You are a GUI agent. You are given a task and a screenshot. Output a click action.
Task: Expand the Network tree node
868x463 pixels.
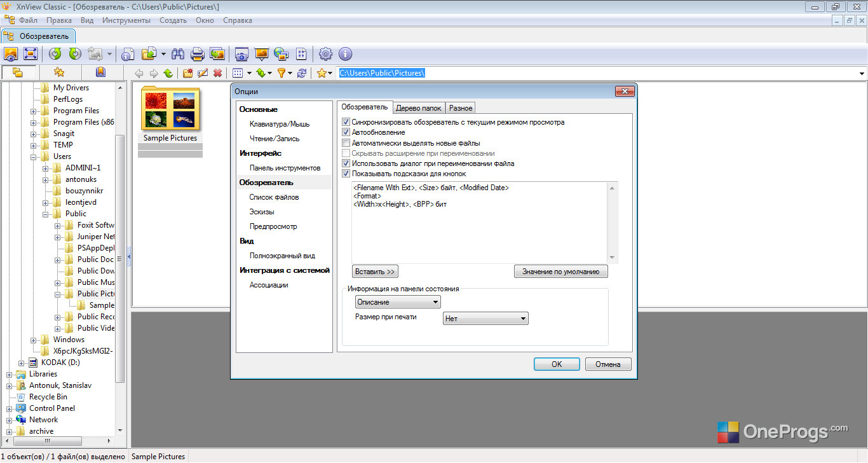[x=10, y=420]
